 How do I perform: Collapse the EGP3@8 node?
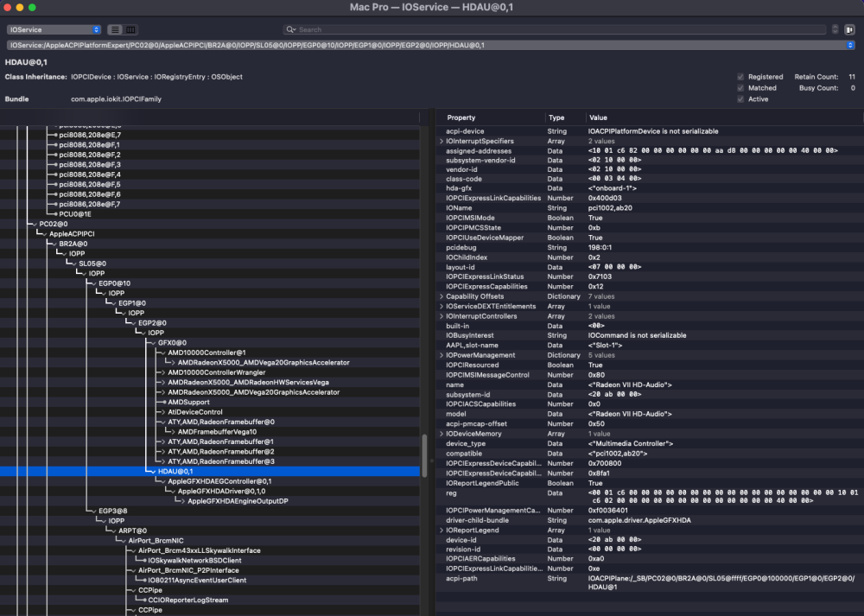[x=93, y=511]
